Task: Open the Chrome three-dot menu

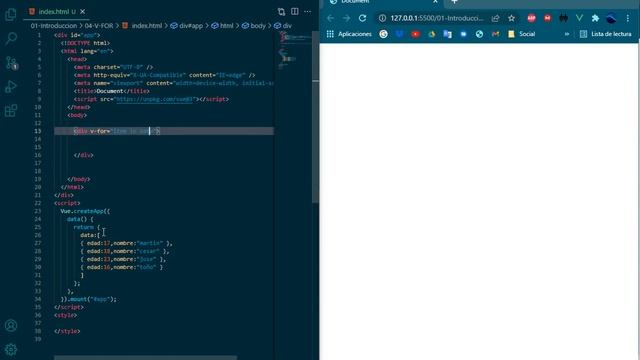Action: [628, 18]
